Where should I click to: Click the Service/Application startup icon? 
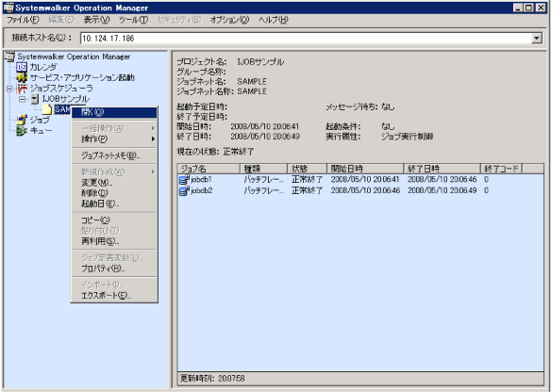click(x=22, y=77)
